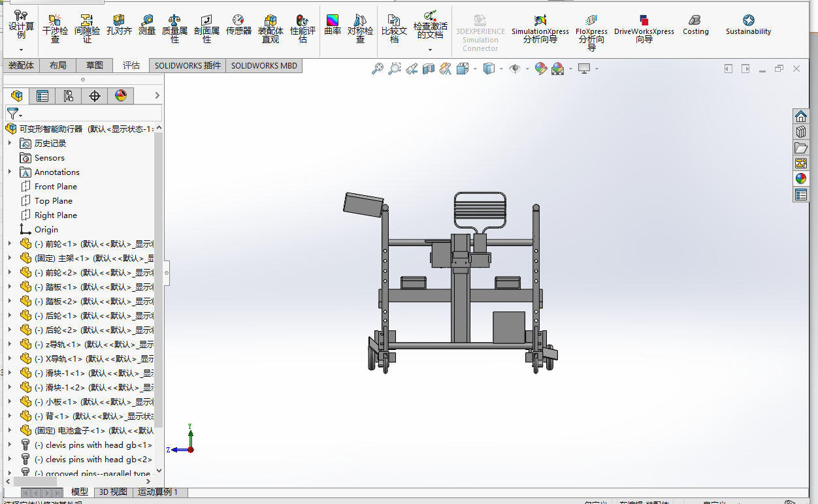The image size is (818, 504).
Task: Expand the 踏板<1> component node
Action: pyautogui.click(x=9, y=287)
